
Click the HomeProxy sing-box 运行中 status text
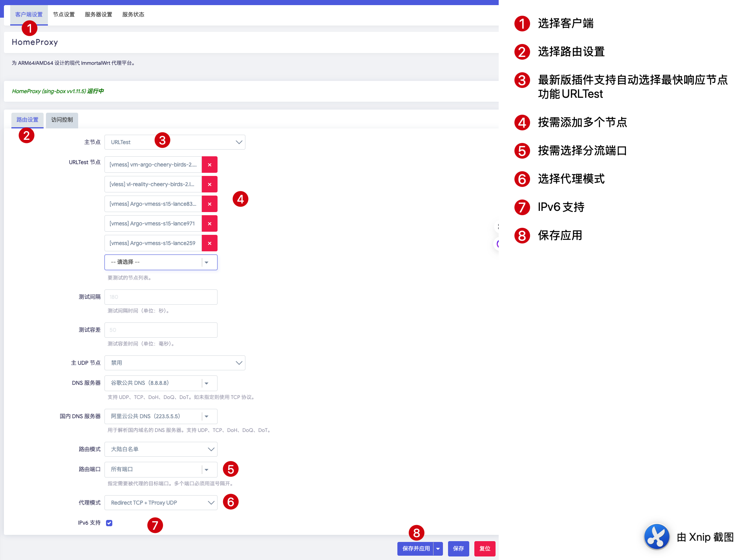point(58,91)
